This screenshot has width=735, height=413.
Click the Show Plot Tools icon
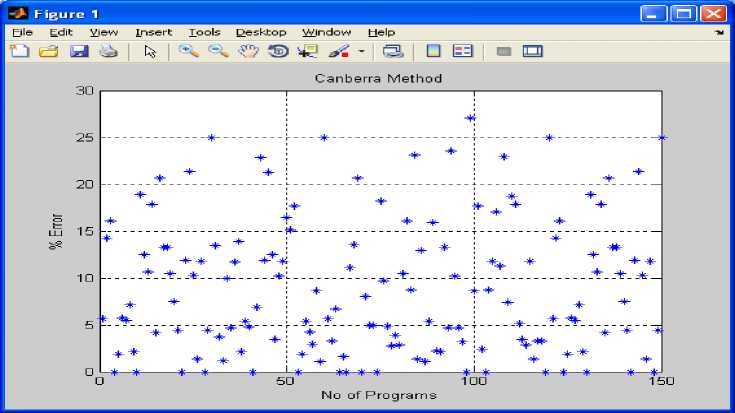(x=532, y=51)
